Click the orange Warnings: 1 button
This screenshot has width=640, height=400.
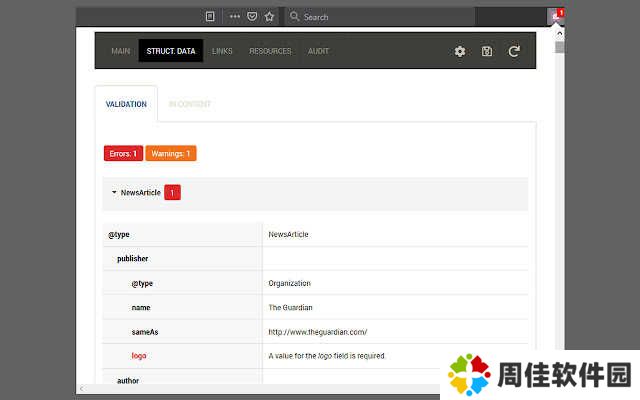170,154
